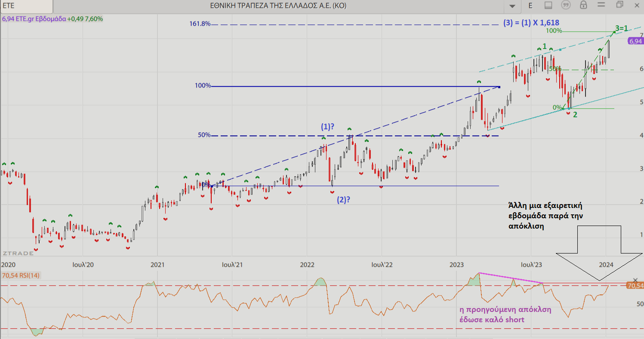Click the restore window icon
This screenshot has width=644, height=339.
coord(619,5)
